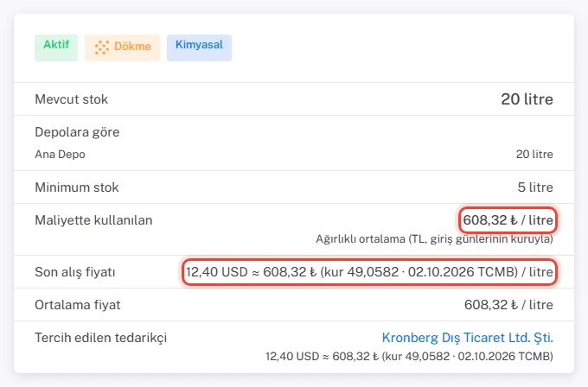Click the Maliyette kullanılan label

93,220
